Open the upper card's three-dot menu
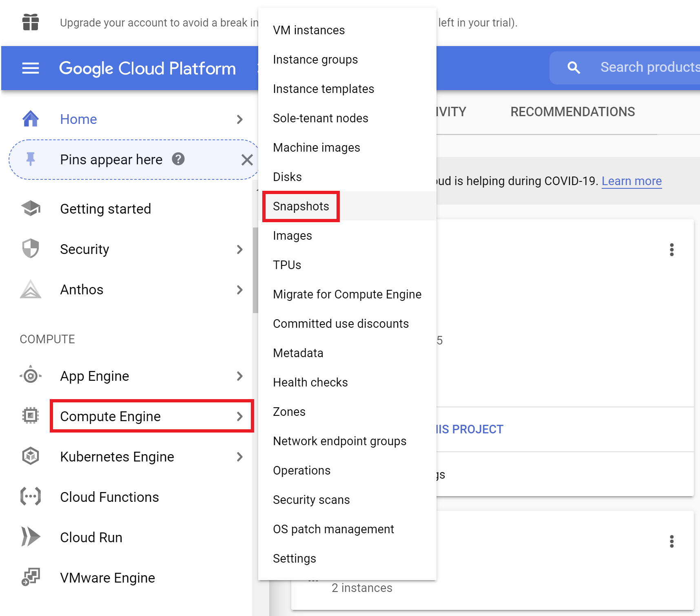The width and height of the screenshot is (700, 616). [671, 249]
